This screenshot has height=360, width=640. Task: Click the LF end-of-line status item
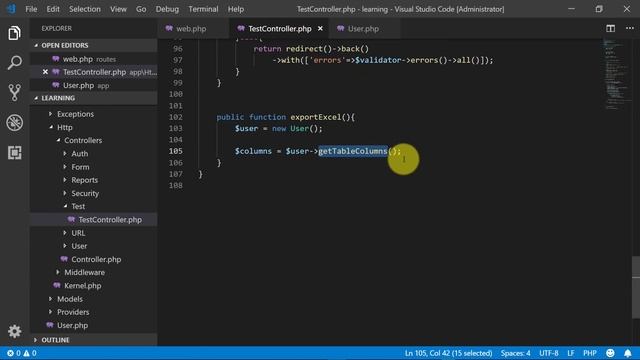click(x=571, y=353)
